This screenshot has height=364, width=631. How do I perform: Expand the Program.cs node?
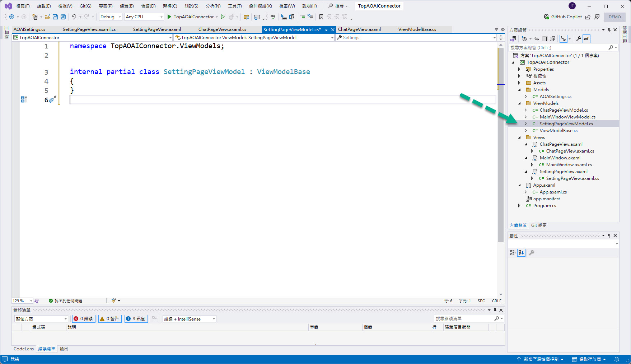(x=519, y=206)
